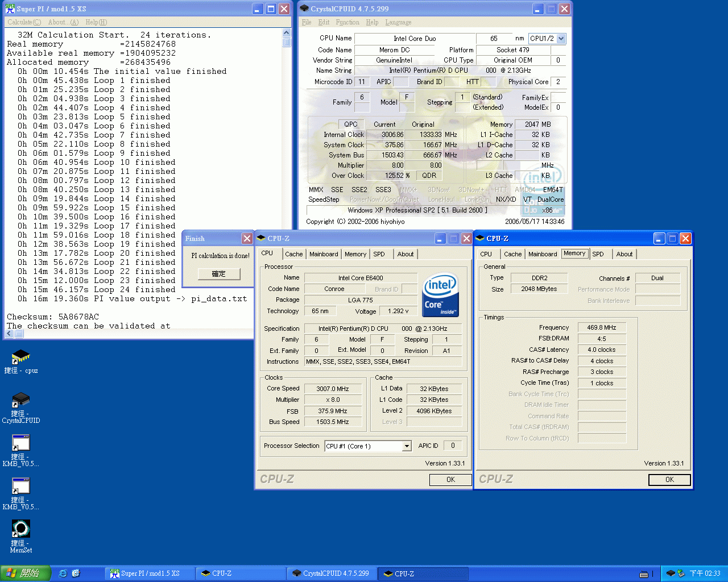Switch to Cache tab in right CPU-Z
728x582 pixels.
[512, 254]
